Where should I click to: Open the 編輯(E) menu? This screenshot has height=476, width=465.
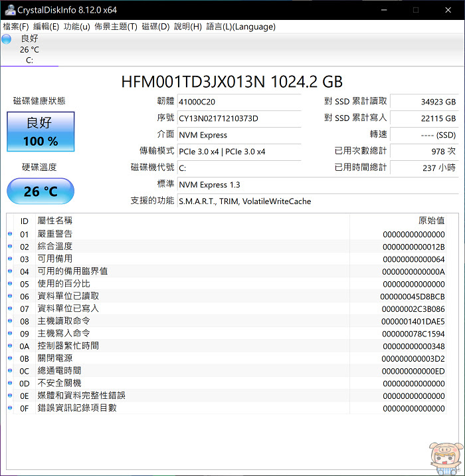point(46,27)
